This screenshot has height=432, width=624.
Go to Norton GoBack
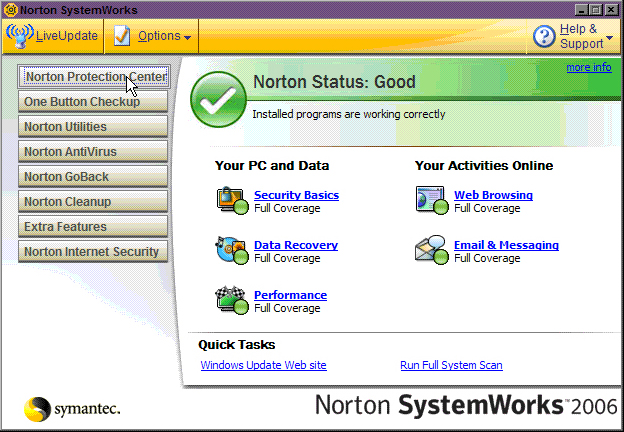coord(93,177)
